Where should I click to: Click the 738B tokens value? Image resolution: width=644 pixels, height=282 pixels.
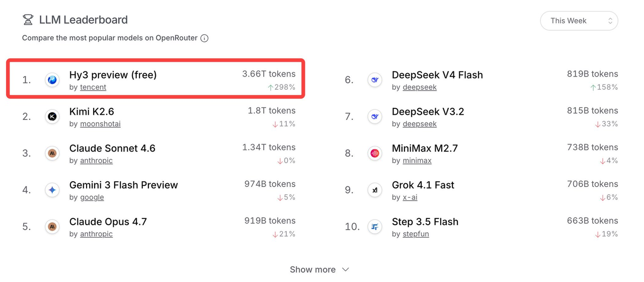coord(593,148)
